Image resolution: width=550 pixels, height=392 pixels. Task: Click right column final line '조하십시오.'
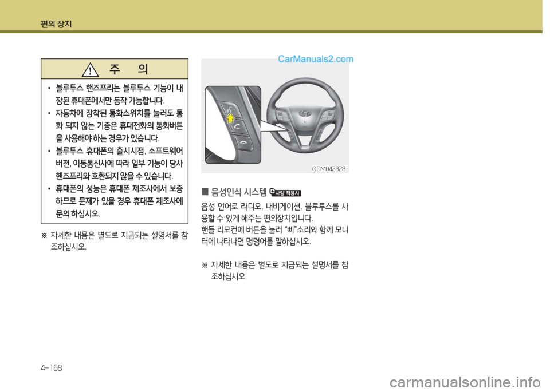click(x=229, y=277)
